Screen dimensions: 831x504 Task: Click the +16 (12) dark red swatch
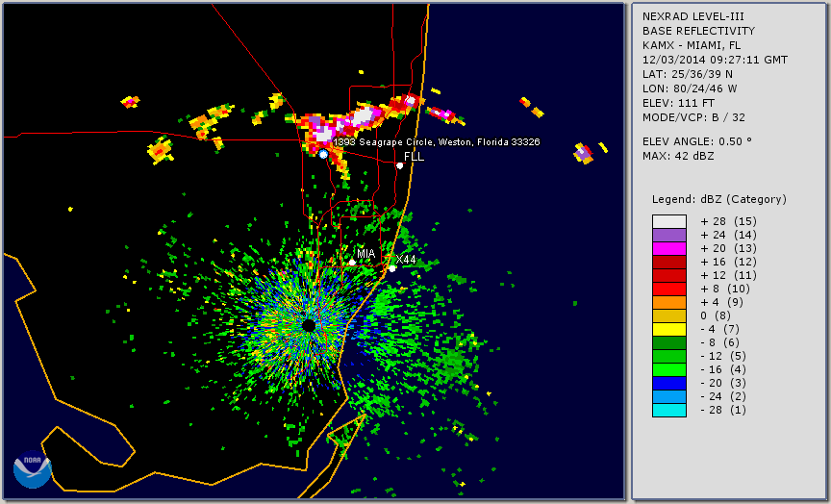(669, 263)
